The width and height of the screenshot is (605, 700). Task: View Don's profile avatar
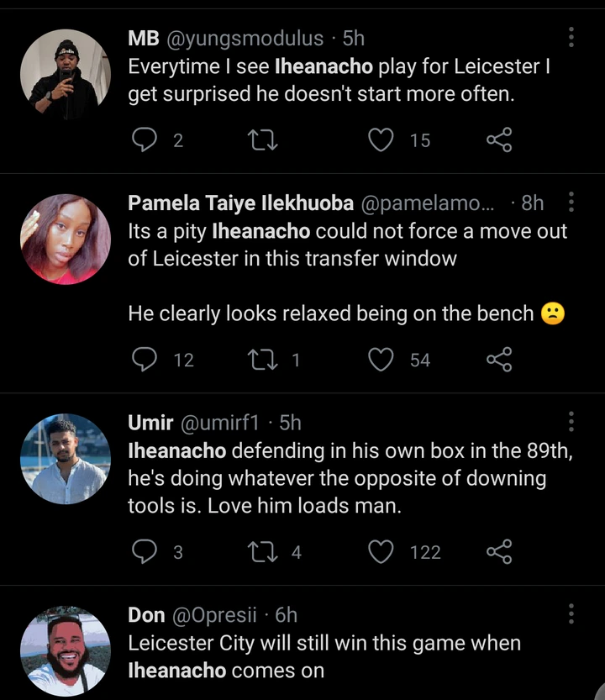tap(66, 651)
